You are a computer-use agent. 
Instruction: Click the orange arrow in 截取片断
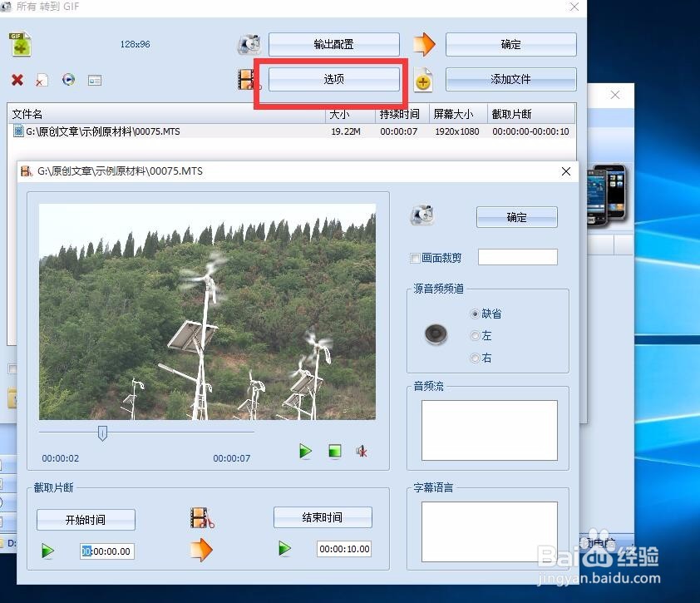[x=201, y=550]
